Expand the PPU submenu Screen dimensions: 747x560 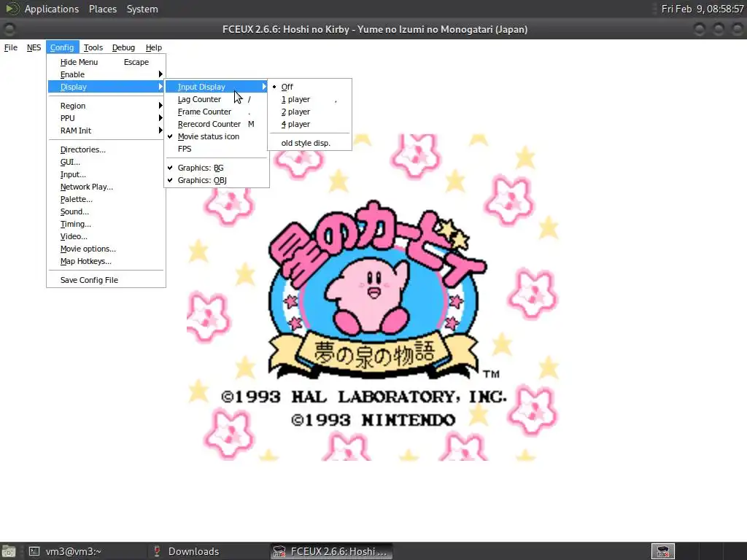[106, 118]
